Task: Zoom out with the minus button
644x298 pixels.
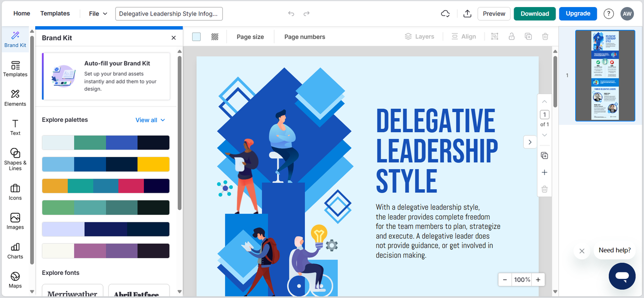Action: point(505,280)
